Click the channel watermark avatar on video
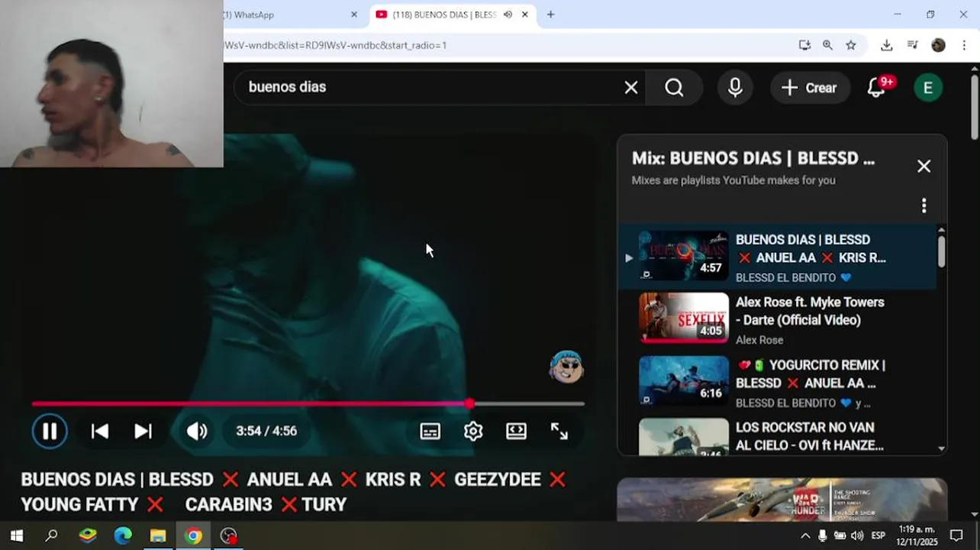980x550 pixels. 566,367
